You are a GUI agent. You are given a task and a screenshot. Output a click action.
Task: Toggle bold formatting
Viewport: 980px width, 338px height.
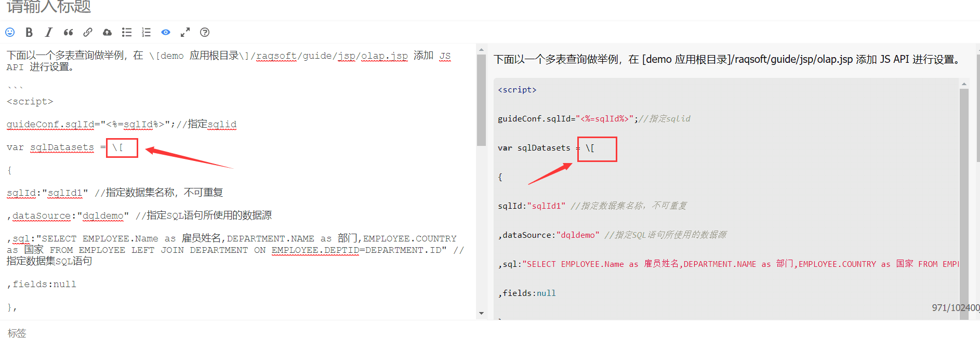point(29,32)
